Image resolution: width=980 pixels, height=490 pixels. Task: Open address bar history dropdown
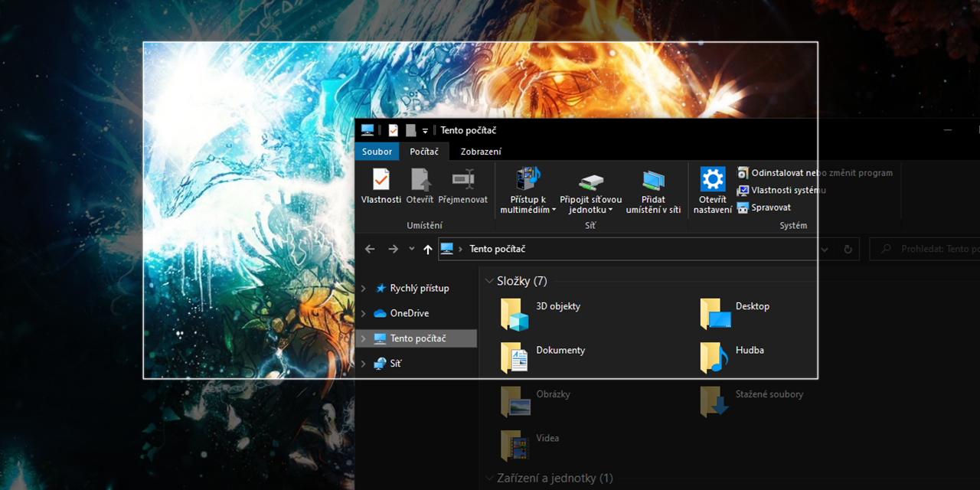pyautogui.click(x=825, y=249)
